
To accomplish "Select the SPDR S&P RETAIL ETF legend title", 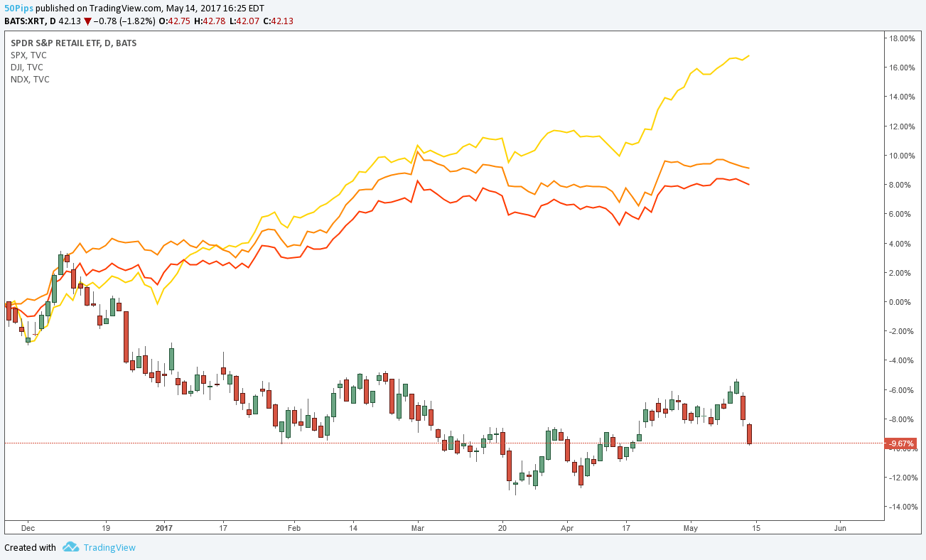I will click(73, 43).
